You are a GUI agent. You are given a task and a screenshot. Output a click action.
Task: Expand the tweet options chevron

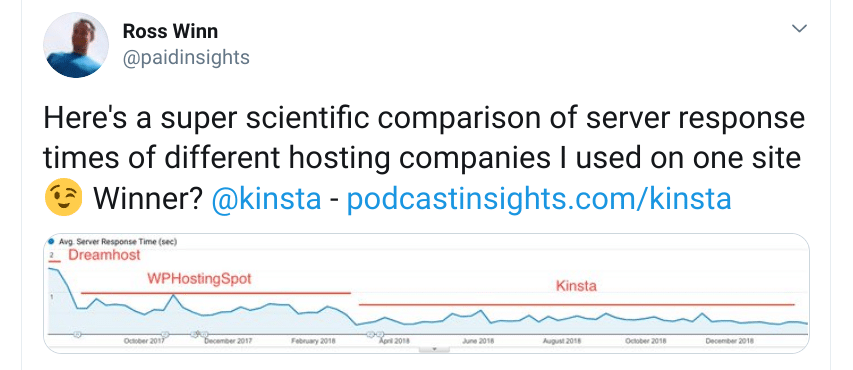(x=799, y=29)
